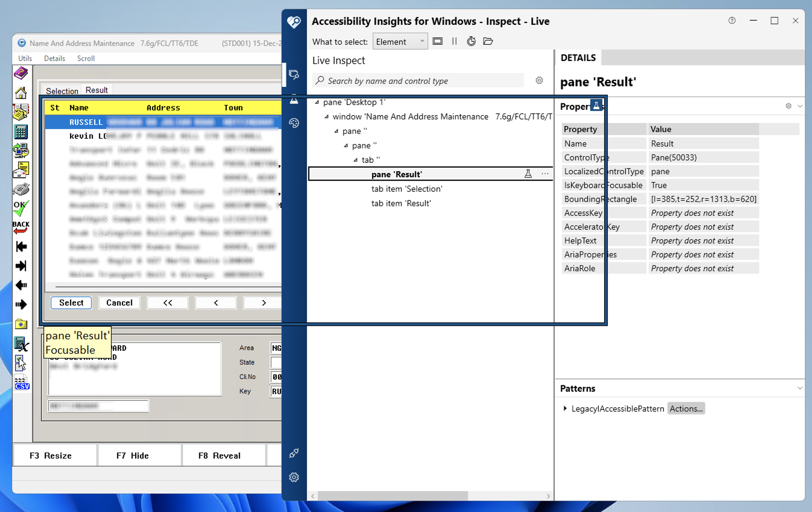This screenshot has width=812, height=512.
Task: Go to next record right arrow icon
Action: (x=21, y=304)
